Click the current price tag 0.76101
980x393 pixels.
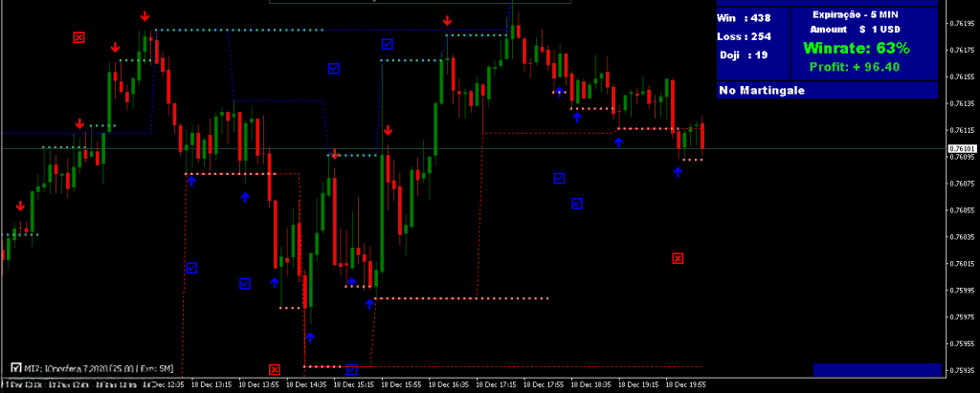962,149
